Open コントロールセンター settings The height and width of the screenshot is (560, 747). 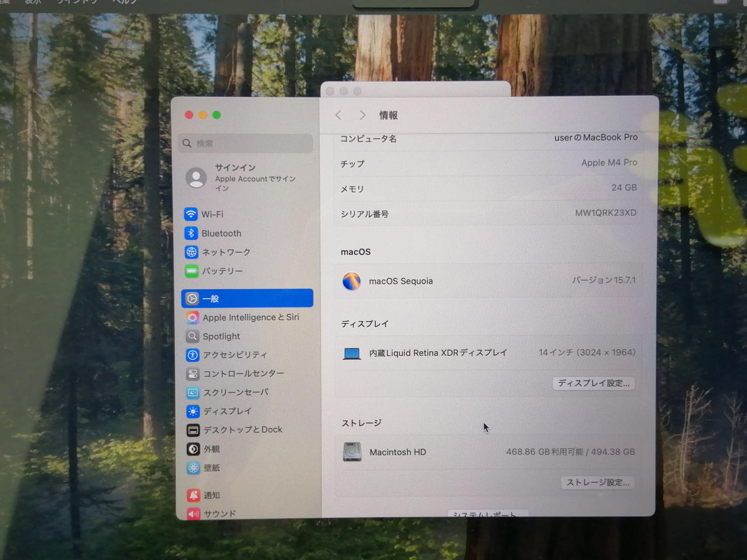(x=243, y=373)
